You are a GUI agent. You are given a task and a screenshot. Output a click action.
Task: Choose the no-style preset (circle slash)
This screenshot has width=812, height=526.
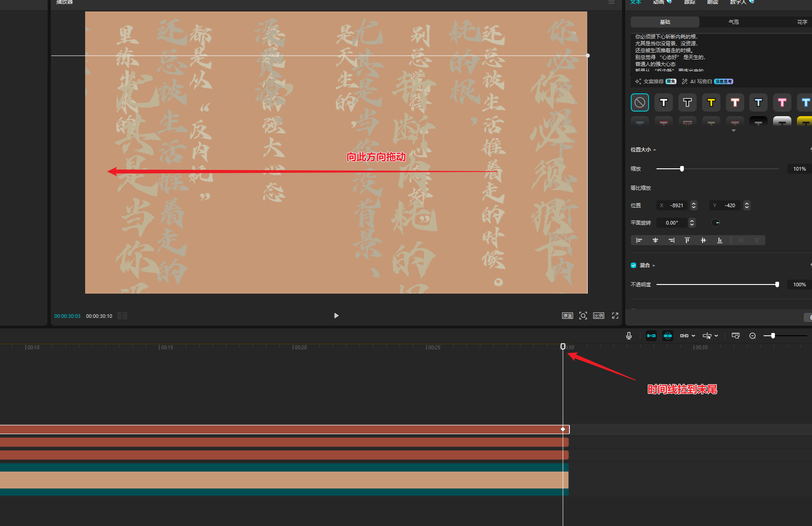[x=640, y=102]
